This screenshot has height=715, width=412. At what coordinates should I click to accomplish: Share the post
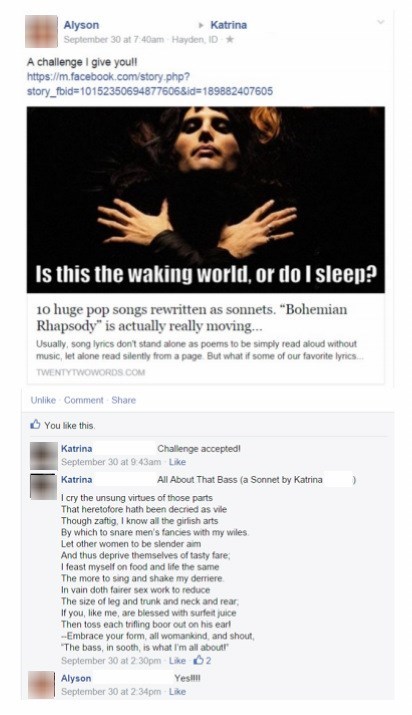tap(124, 400)
